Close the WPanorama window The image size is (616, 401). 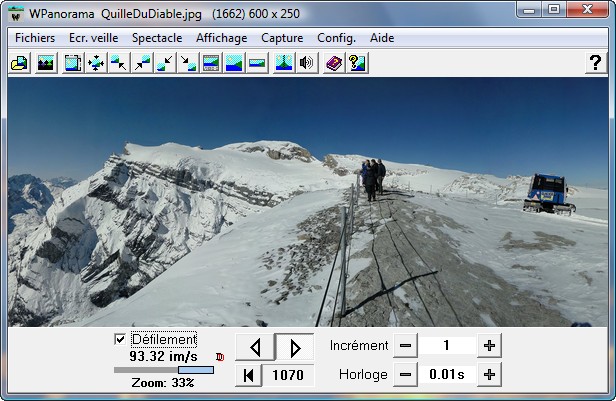588,9
